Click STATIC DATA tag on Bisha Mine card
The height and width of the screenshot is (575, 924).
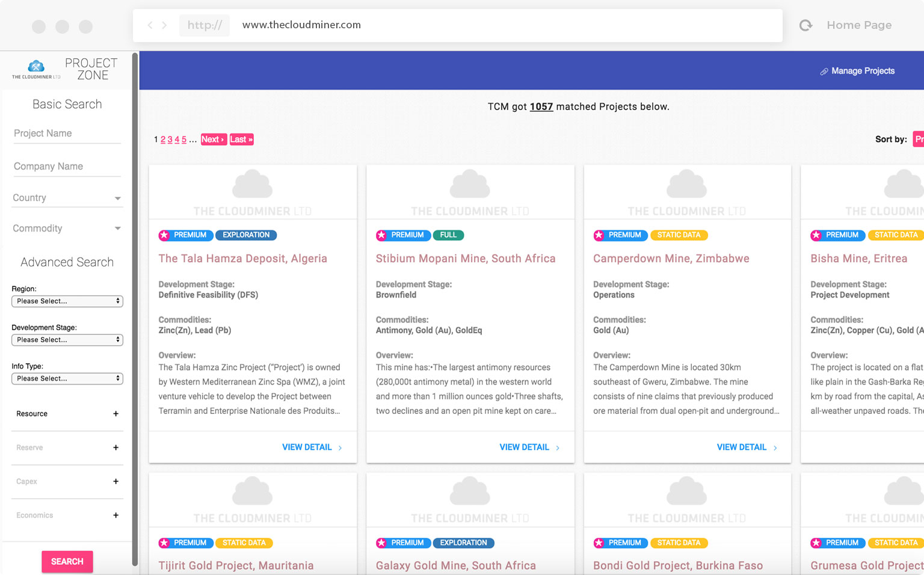[x=896, y=235]
